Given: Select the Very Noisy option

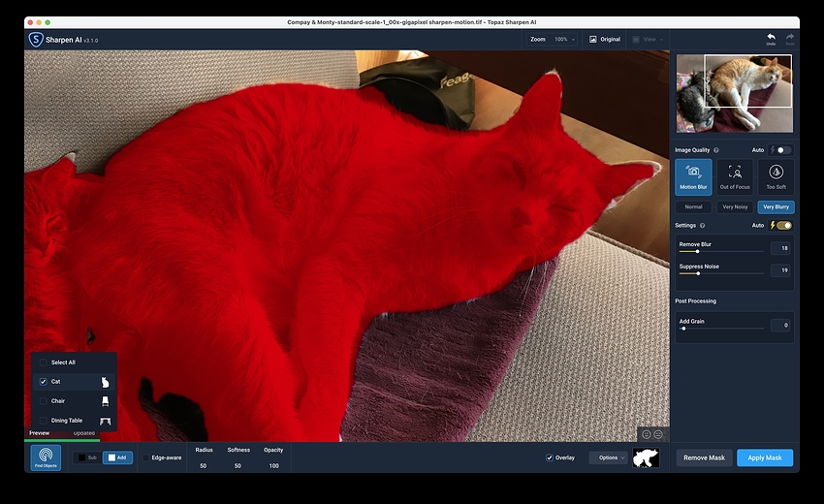Looking at the screenshot, I should click(x=734, y=206).
